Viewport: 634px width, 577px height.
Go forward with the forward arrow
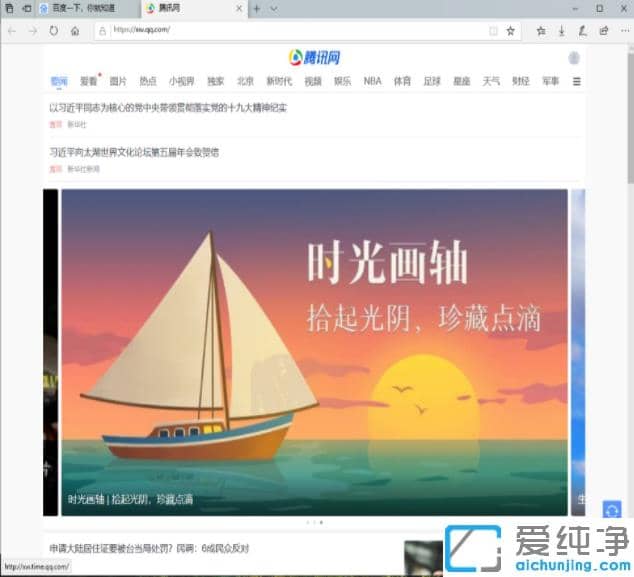[x=33, y=31]
